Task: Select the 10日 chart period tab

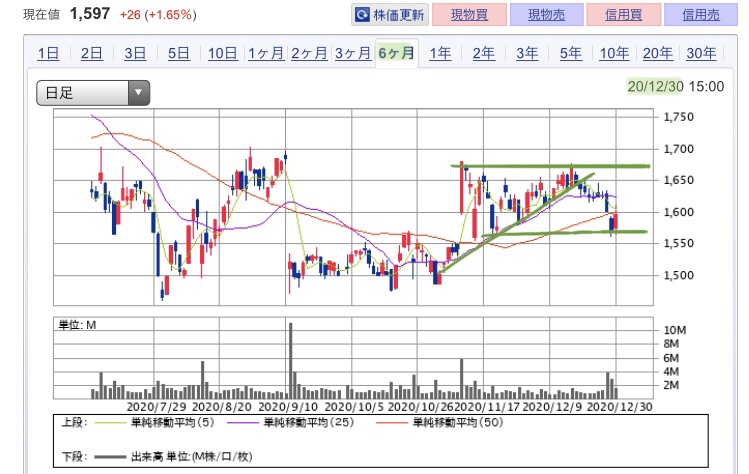Action: coord(223,53)
